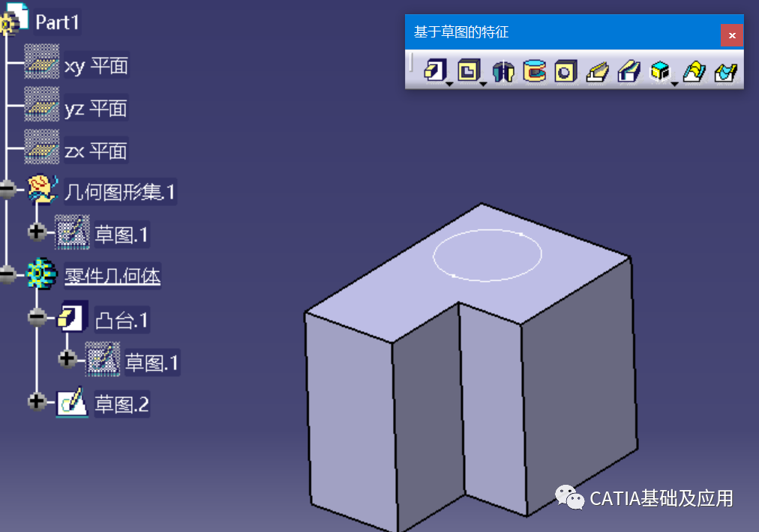Open the Solid Combine dropdown arrow
Viewport: 759px width, 532px height.
[674, 84]
